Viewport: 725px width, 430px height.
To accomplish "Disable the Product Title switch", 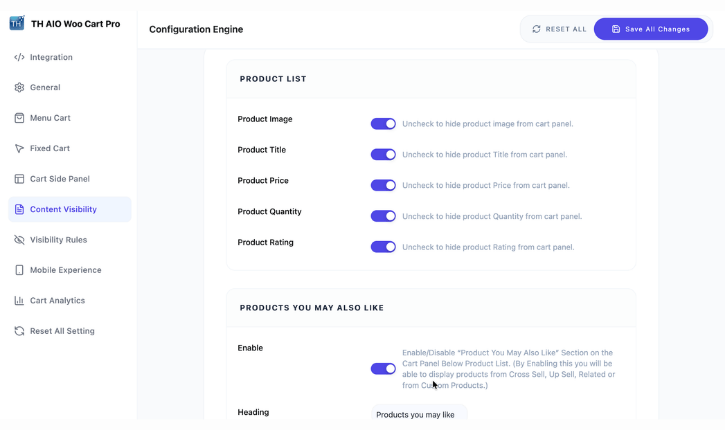I will [383, 154].
